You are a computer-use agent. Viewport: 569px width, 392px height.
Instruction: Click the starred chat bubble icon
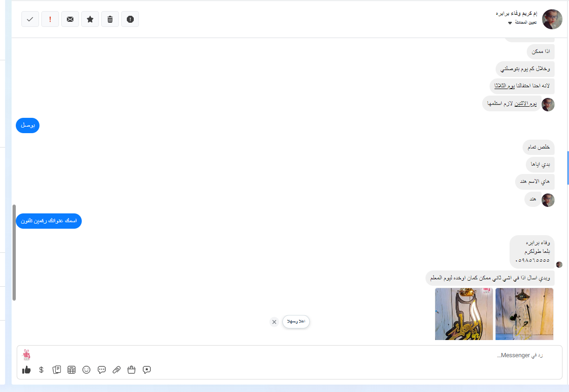147,370
